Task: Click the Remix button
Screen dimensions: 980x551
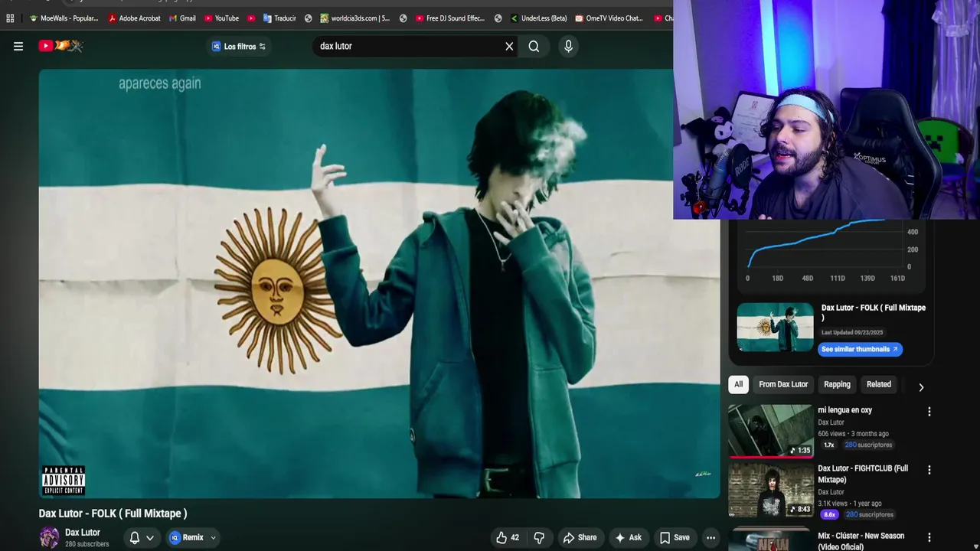Action: 186,537
